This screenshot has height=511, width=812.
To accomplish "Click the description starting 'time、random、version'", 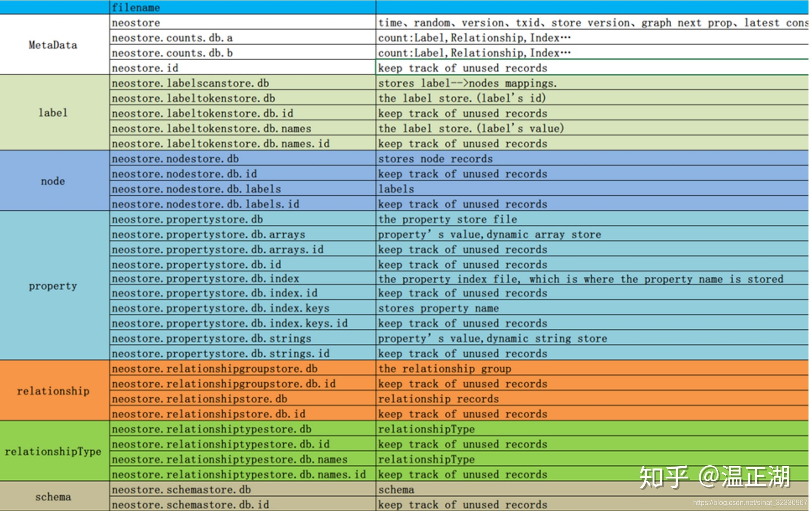I will [592, 22].
